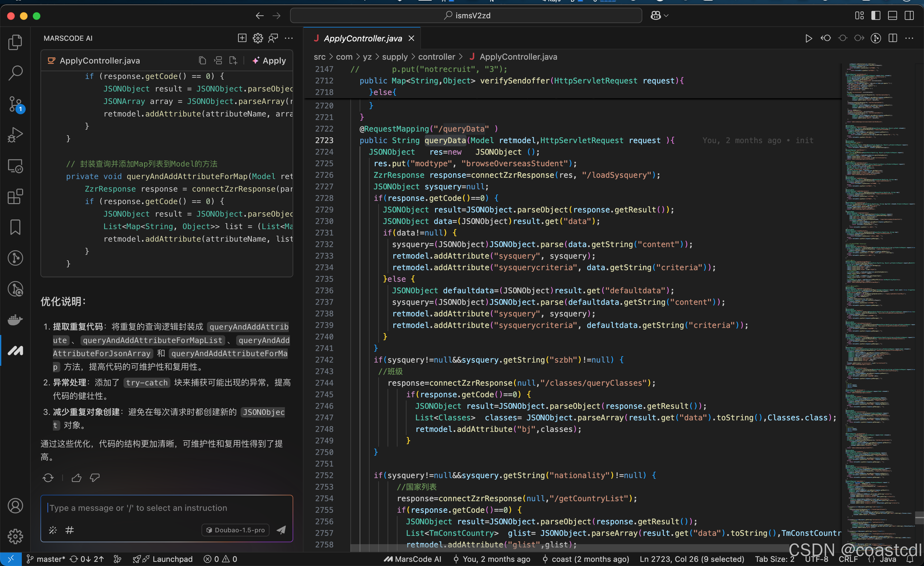Open the Doubao-1.5-pro model selector
This screenshot has width=924, height=566.
(235, 530)
